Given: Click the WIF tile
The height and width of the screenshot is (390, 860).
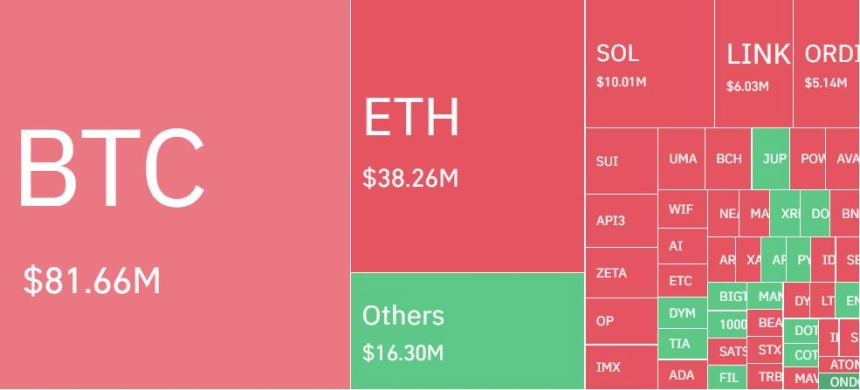Looking at the screenshot, I should (x=682, y=209).
